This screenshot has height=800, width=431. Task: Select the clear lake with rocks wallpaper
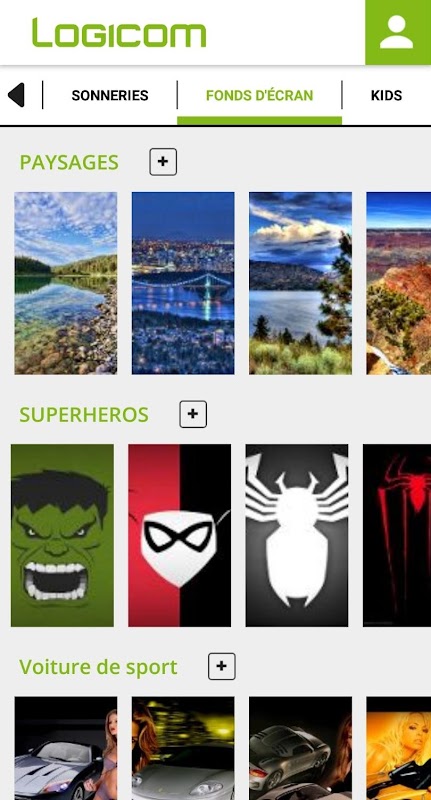click(66, 283)
